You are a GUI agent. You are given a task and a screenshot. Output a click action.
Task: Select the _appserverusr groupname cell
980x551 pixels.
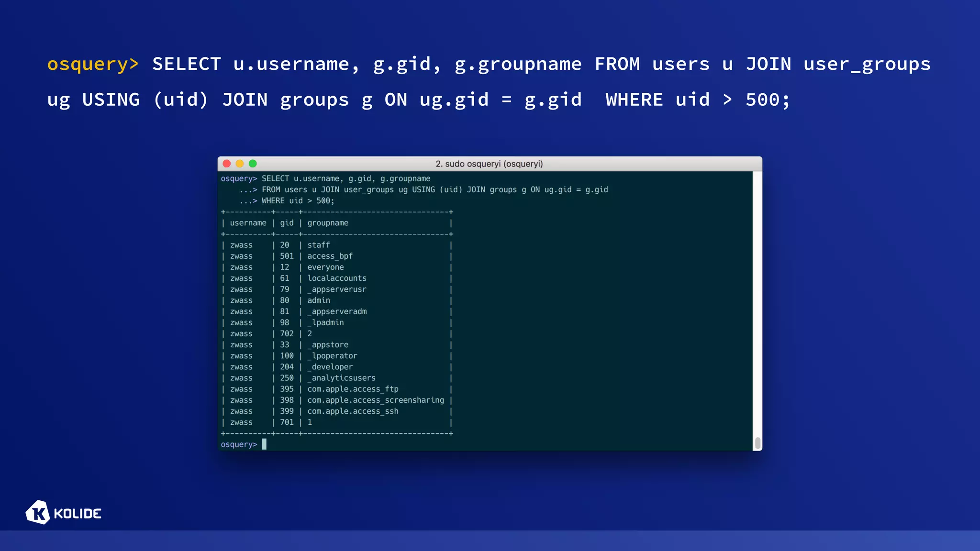[x=337, y=289]
